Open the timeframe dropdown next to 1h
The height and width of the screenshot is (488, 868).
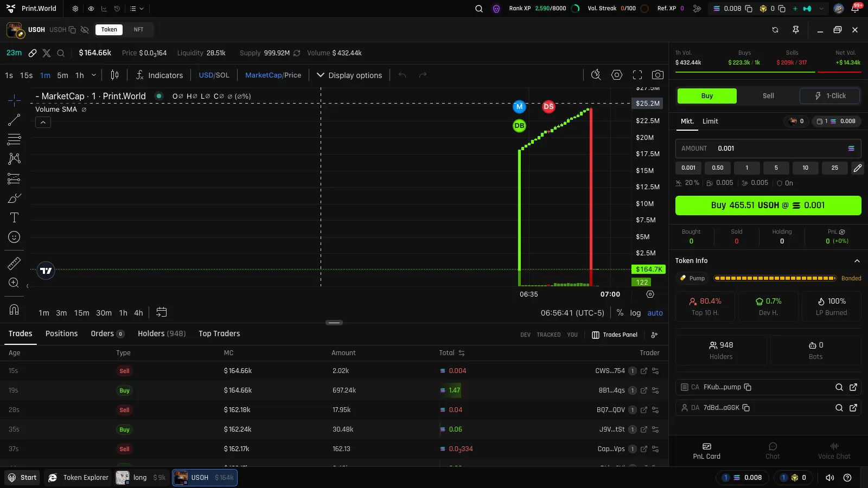coord(94,75)
